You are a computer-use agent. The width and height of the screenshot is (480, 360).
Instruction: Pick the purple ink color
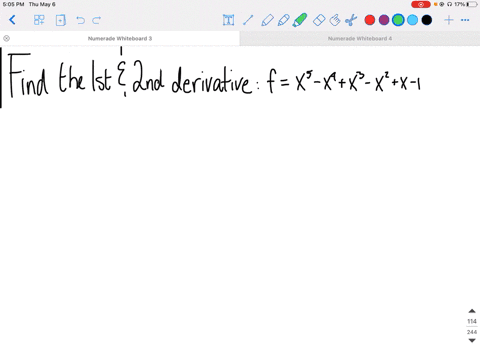pos(384,20)
